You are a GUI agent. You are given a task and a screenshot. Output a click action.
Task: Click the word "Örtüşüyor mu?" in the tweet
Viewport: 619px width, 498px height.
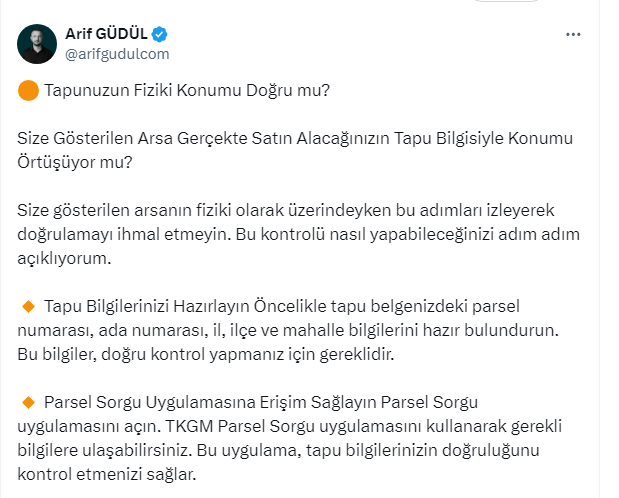coord(71,159)
